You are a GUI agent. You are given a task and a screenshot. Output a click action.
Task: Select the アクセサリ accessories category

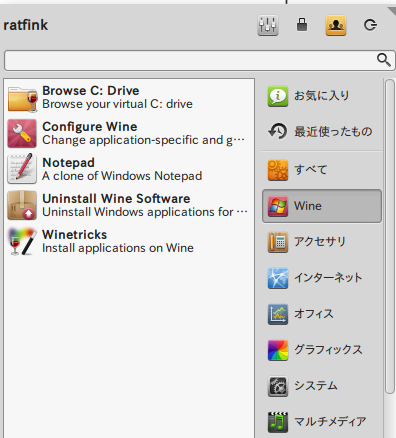point(322,242)
